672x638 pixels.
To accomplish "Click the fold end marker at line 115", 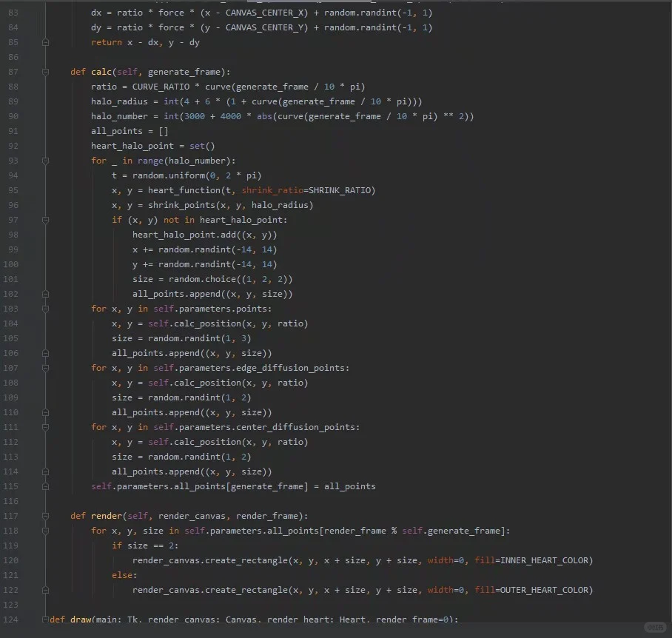I will 45,487.
